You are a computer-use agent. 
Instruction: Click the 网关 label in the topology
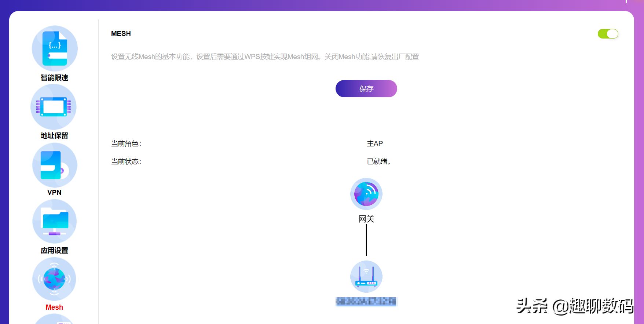366,219
